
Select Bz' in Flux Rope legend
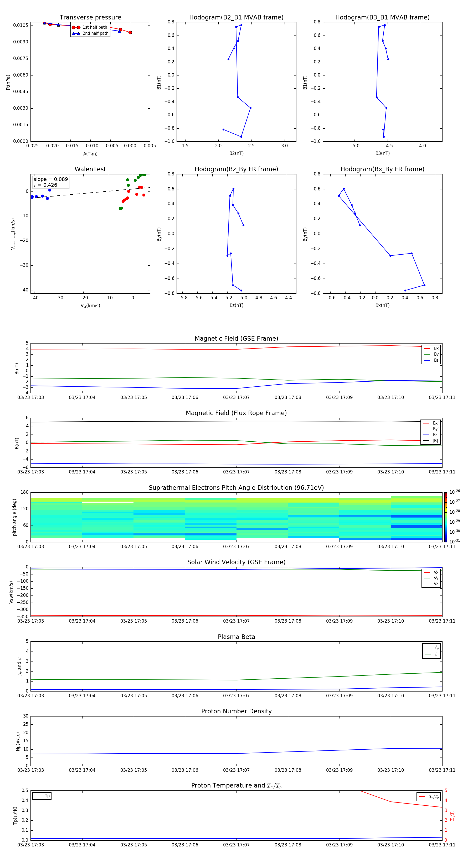[x=431, y=435]
